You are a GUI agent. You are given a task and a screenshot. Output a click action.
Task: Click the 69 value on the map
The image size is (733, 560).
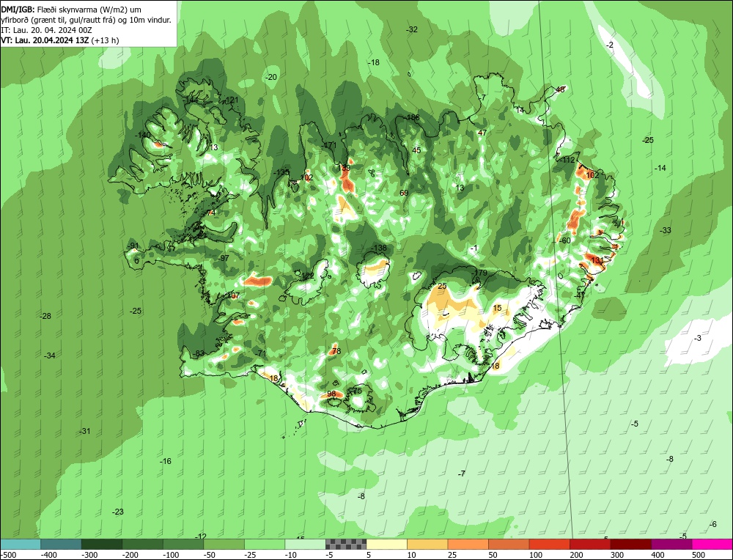click(x=405, y=193)
